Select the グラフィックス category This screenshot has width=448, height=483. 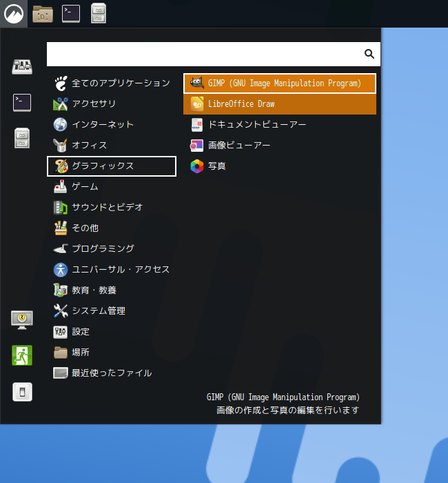(x=112, y=166)
